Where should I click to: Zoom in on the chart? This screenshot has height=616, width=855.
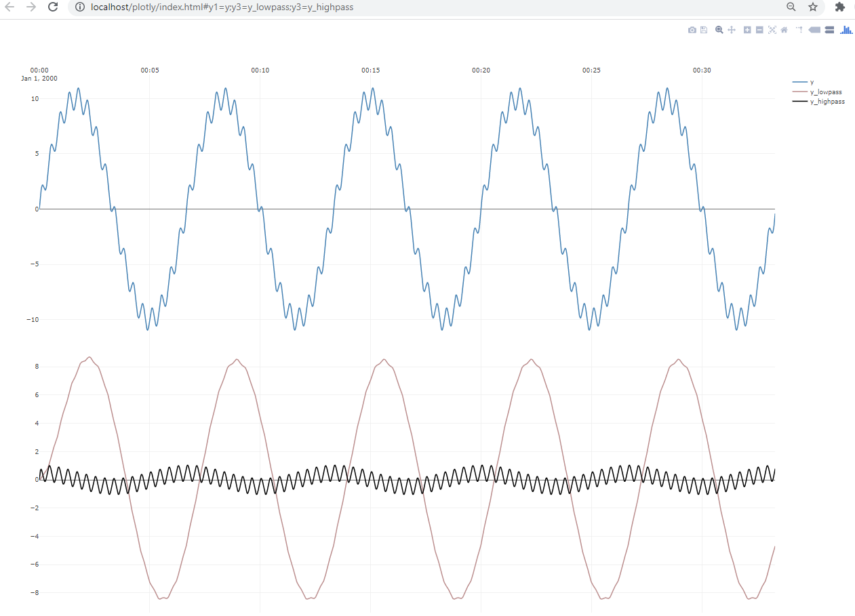point(747,30)
